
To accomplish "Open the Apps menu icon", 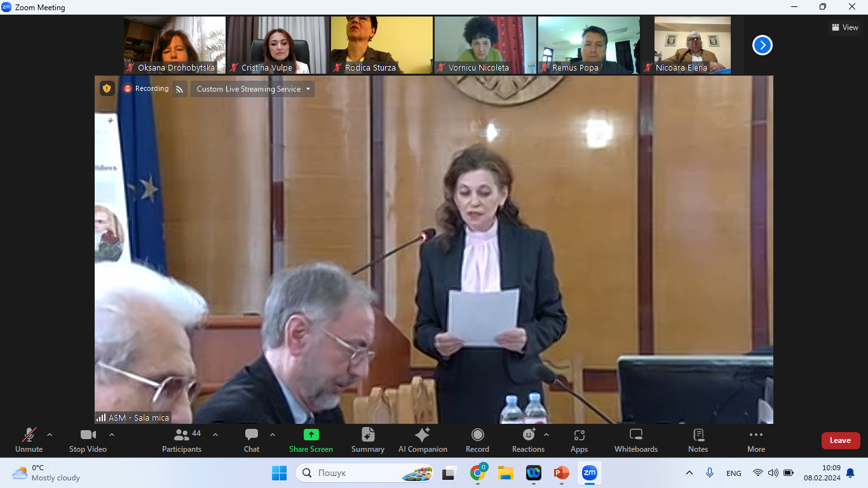I will (579, 440).
